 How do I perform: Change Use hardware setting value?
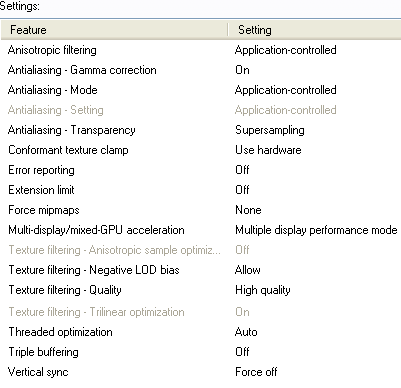pyautogui.click(x=268, y=150)
